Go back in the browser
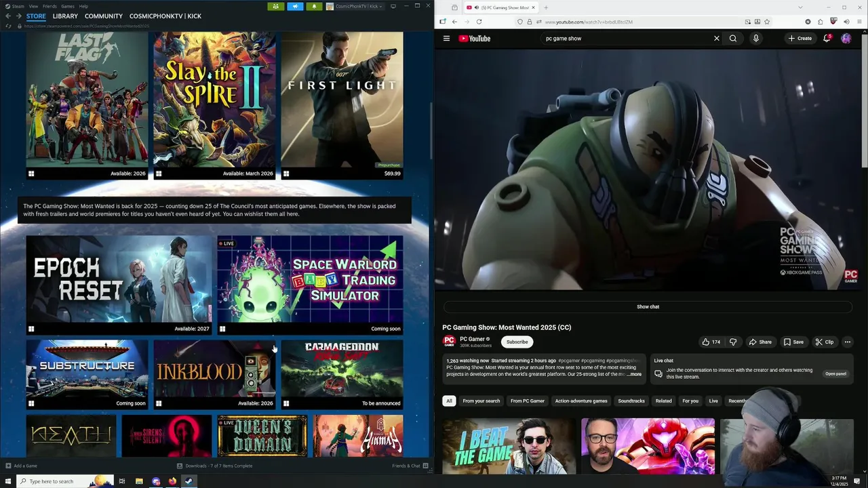This screenshot has width=868, height=488. coord(454,22)
